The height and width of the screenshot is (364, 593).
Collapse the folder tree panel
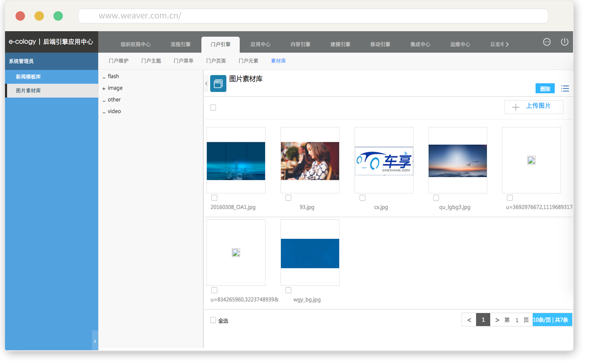(x=206, y=84)
